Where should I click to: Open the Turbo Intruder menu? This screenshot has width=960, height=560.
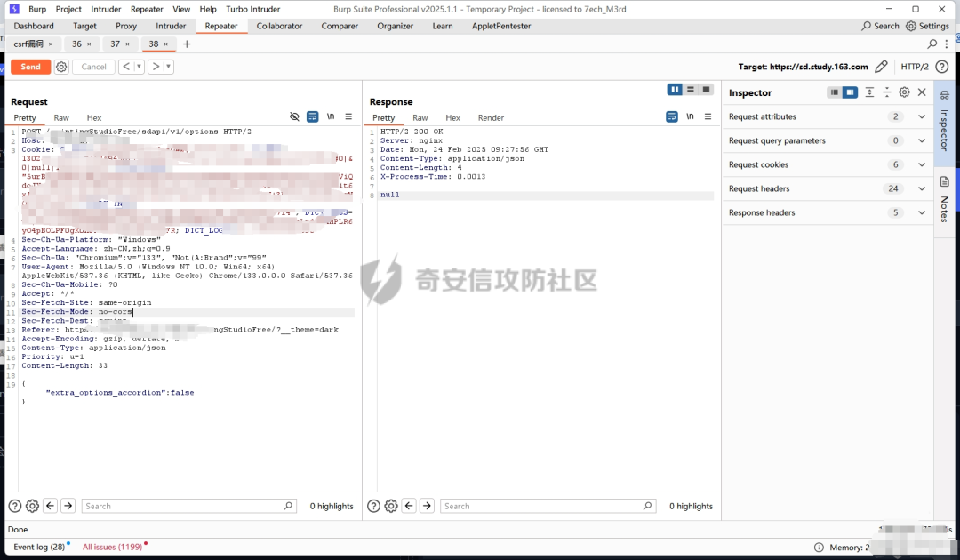(x=252, y=9)
